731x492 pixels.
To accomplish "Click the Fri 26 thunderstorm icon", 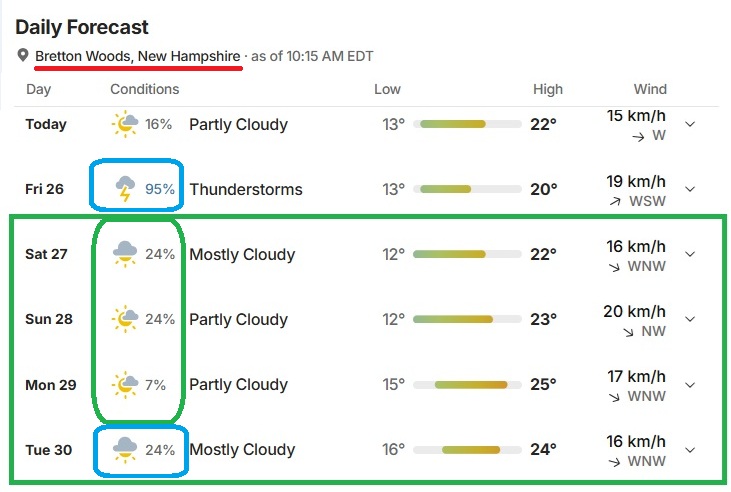I will point(125,189).
